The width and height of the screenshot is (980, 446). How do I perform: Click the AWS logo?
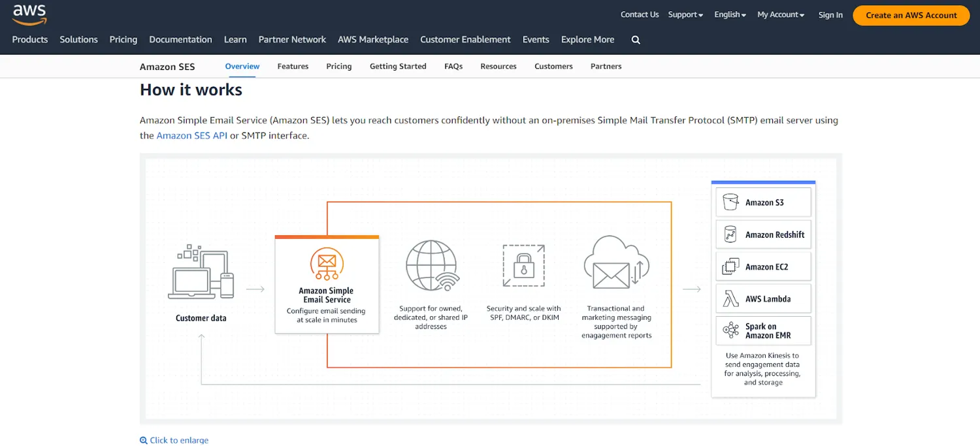click(x=29, y=14)
